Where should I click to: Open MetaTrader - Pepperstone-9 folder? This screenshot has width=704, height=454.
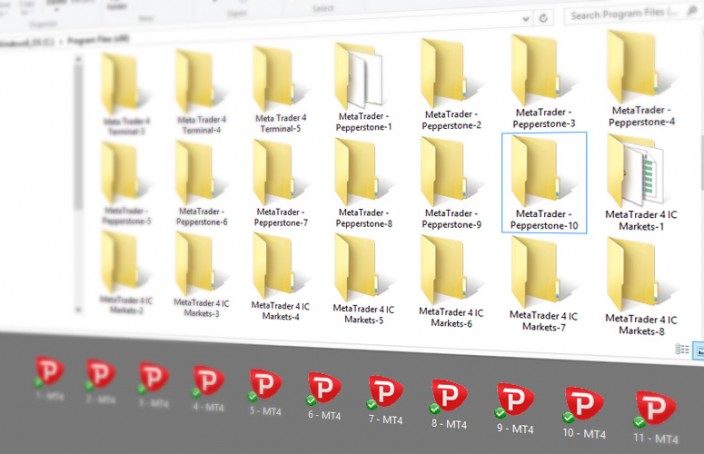tap(451, 183)
